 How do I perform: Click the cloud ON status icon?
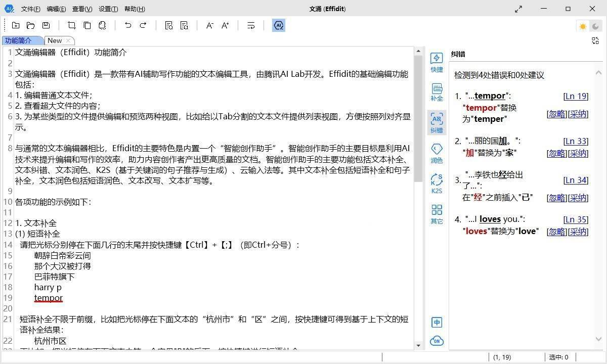point(437,341)
